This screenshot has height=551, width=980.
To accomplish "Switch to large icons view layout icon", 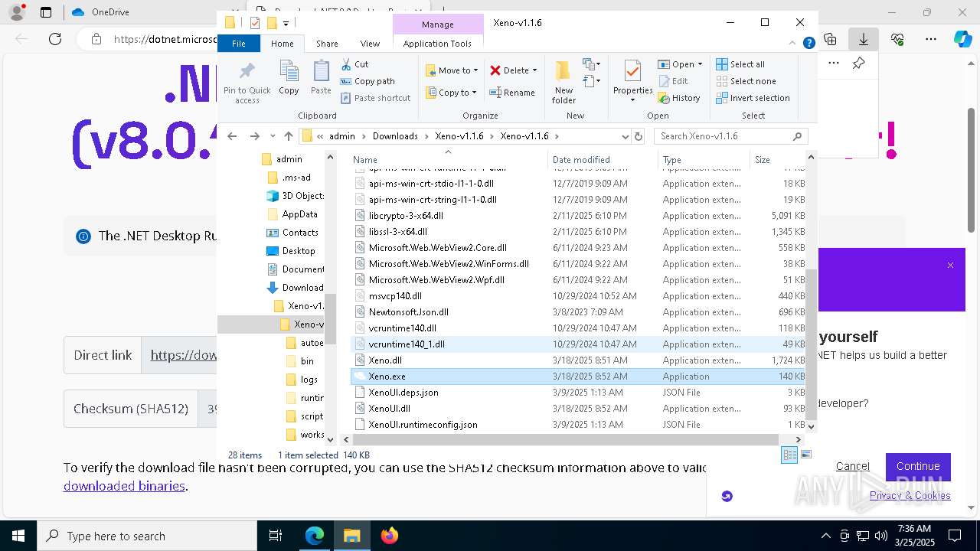I will [x=805, y=455].
